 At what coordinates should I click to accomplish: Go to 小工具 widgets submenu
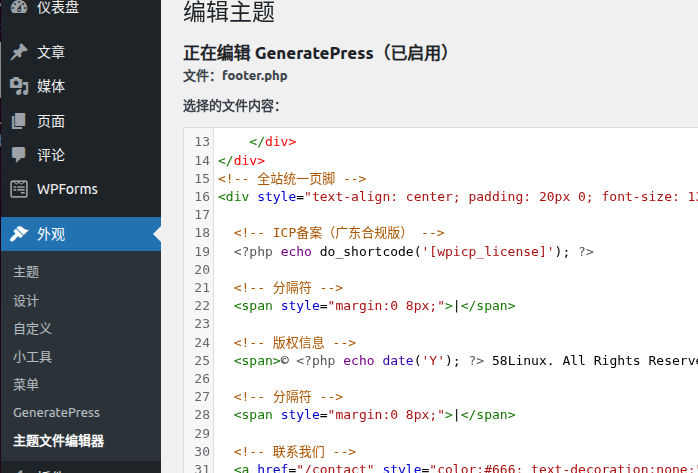(x=33, y=356)
